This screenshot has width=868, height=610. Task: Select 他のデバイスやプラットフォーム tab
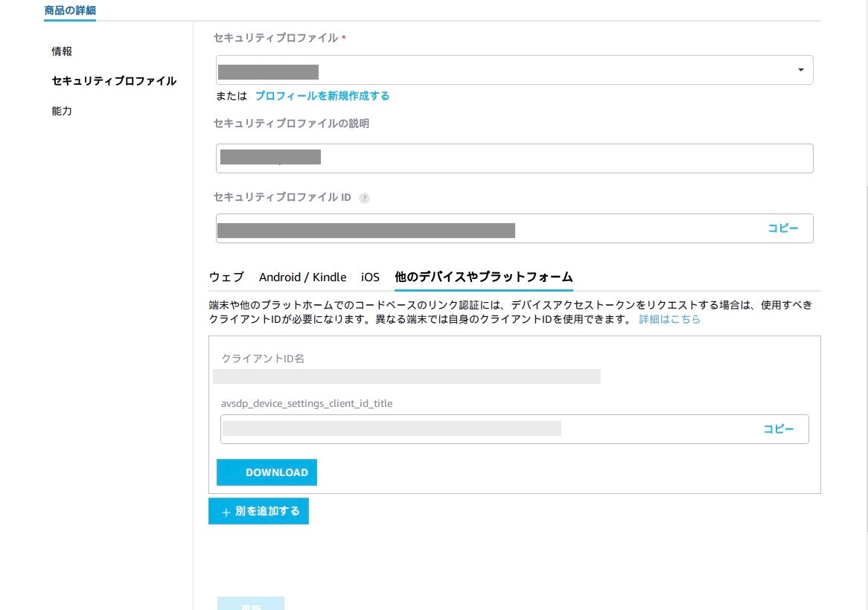[x=484, y=277]
